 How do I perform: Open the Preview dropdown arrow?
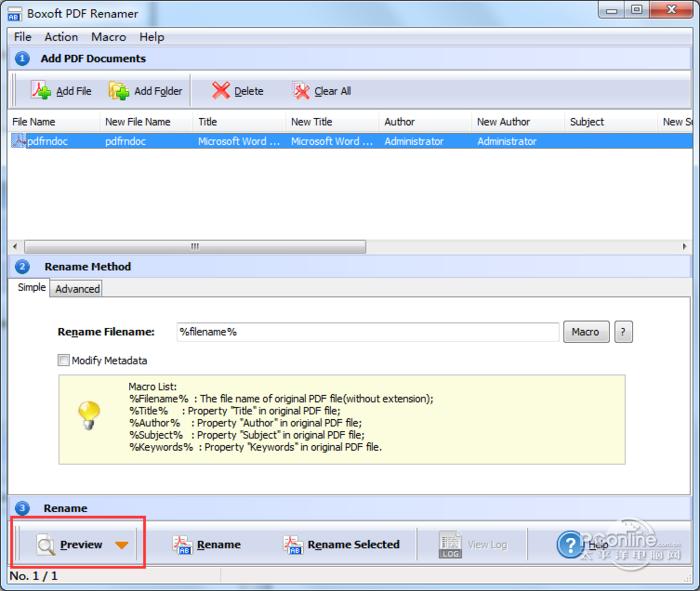point(121,545)
